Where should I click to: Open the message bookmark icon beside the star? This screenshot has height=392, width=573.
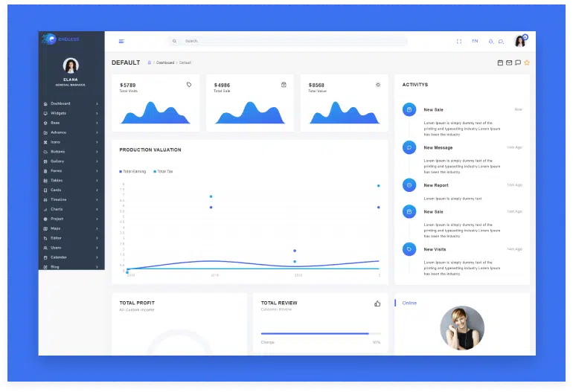click(518, 62)
